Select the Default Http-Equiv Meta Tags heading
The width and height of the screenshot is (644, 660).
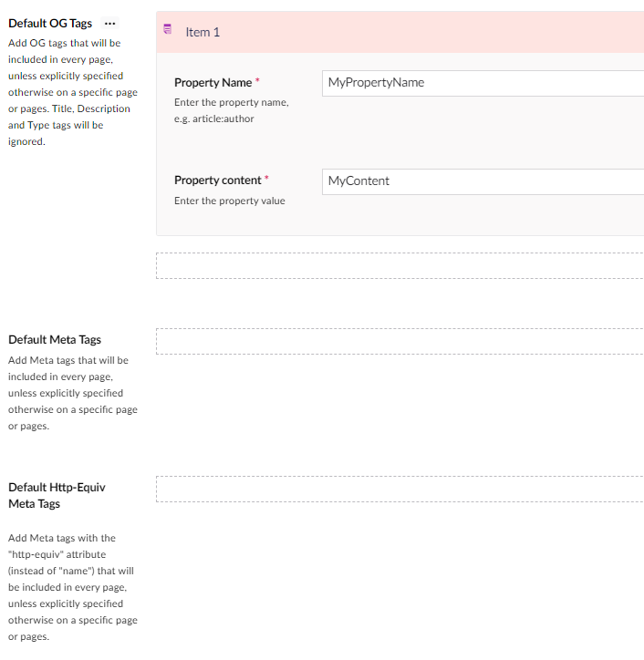[57, 495]
